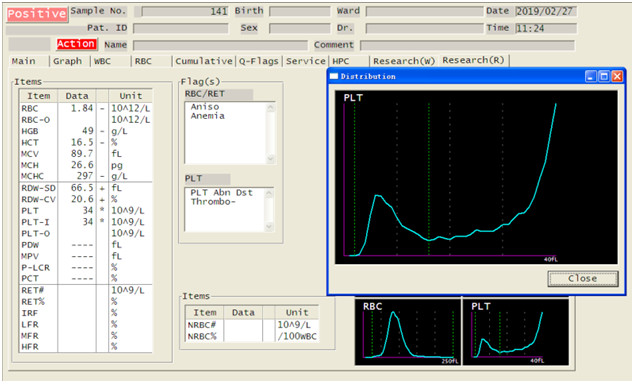This screenshot has height=384, width=634.
Task: Click the Dr. field
Action: pos(425,28)
